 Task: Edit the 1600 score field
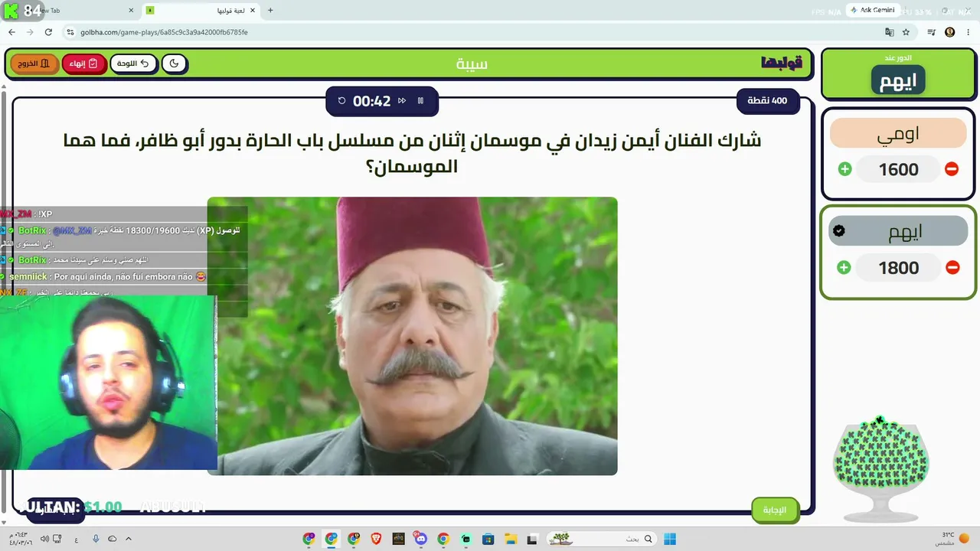tap(898, 169)
